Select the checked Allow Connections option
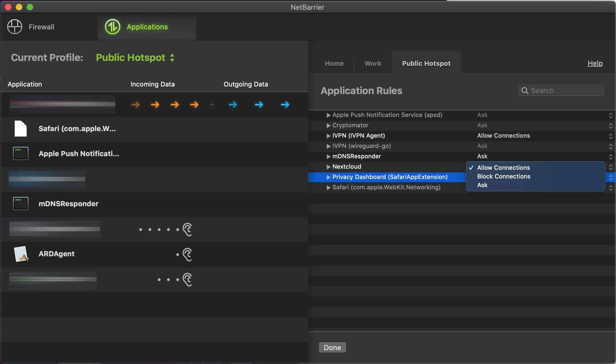Image resolution: width=616 pixels, height=364 pixels. click(503, 168)
